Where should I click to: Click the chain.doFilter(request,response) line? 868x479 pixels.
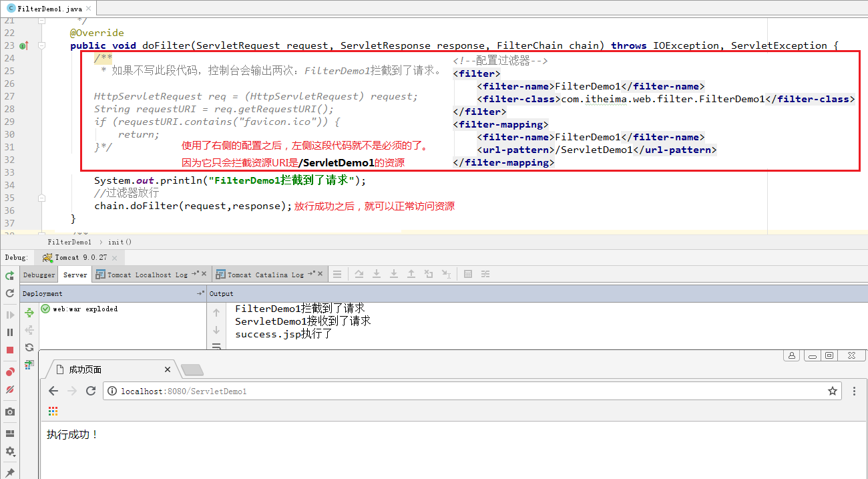coord(193,206)
